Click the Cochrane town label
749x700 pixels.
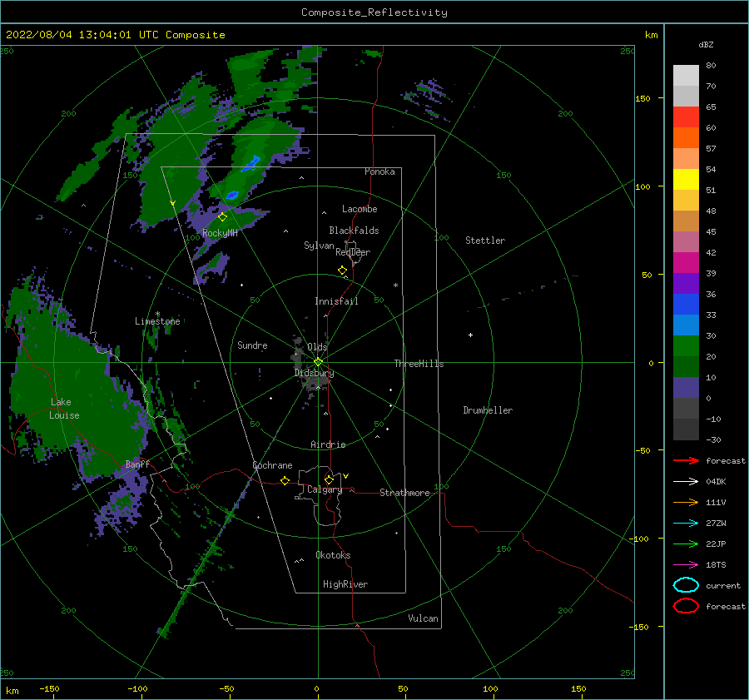point(272,465)
